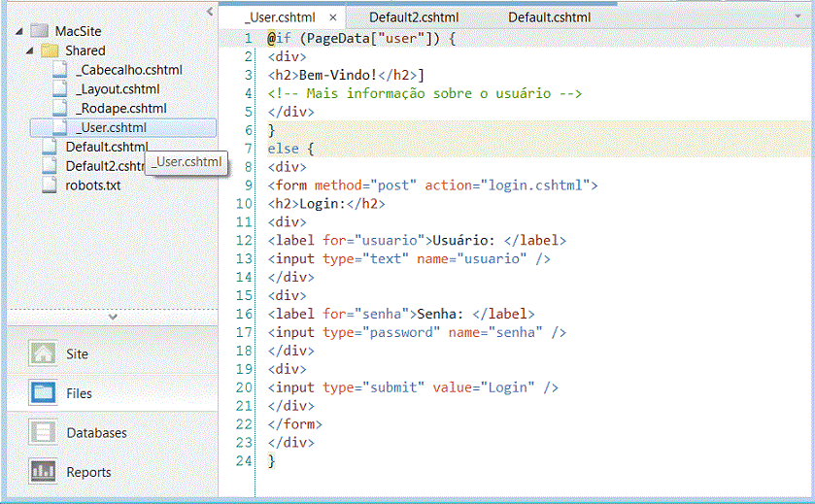The image size is (815, 504).
Task: Open Default.cshtml from the file tree
Action: (x=107, y=147)
